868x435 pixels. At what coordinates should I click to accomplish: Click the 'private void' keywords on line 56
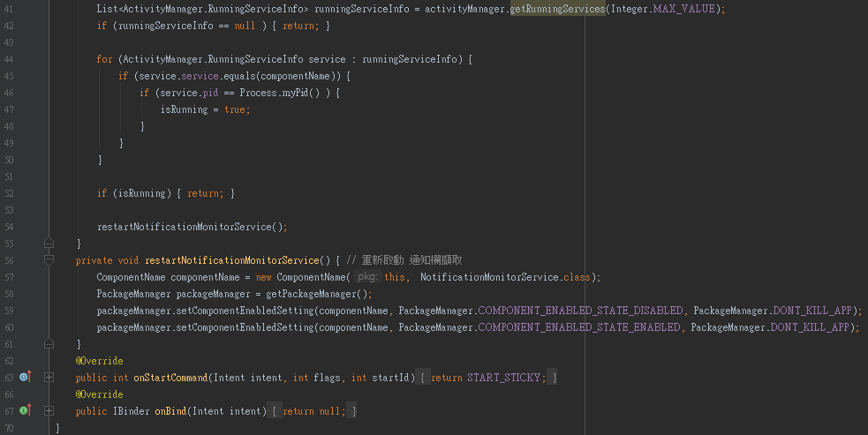coord(108,260)
